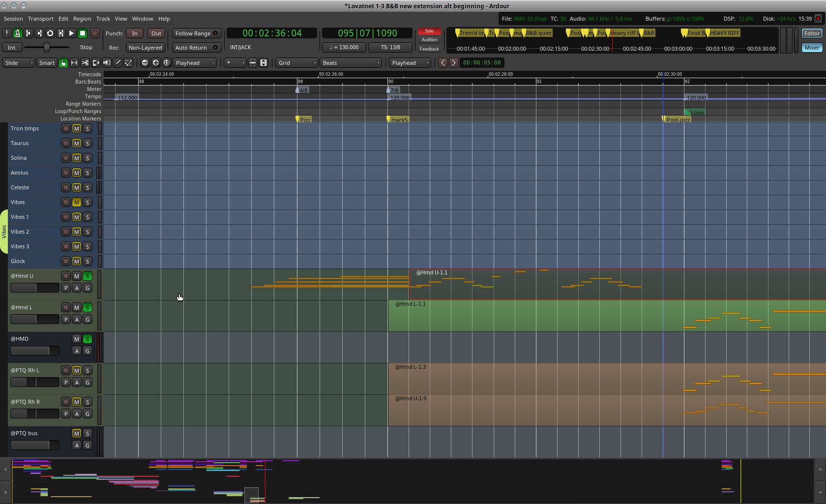
Task: Mute the Vibes track
Action: (77, 203)
